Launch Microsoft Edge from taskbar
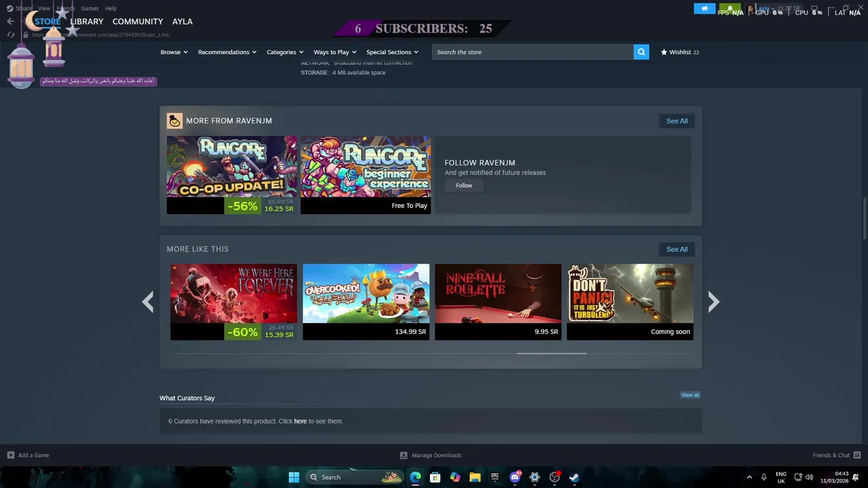 [x=415, y=477]
